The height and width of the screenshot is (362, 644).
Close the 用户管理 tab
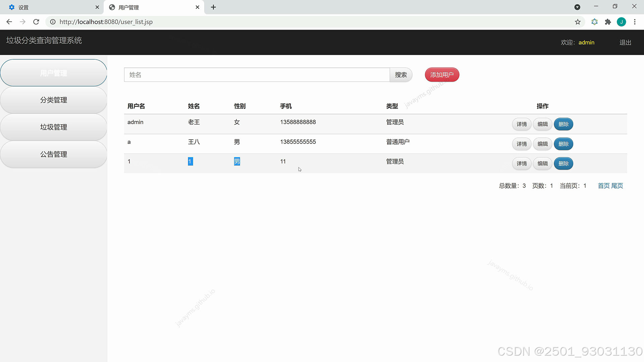(197, 7)
